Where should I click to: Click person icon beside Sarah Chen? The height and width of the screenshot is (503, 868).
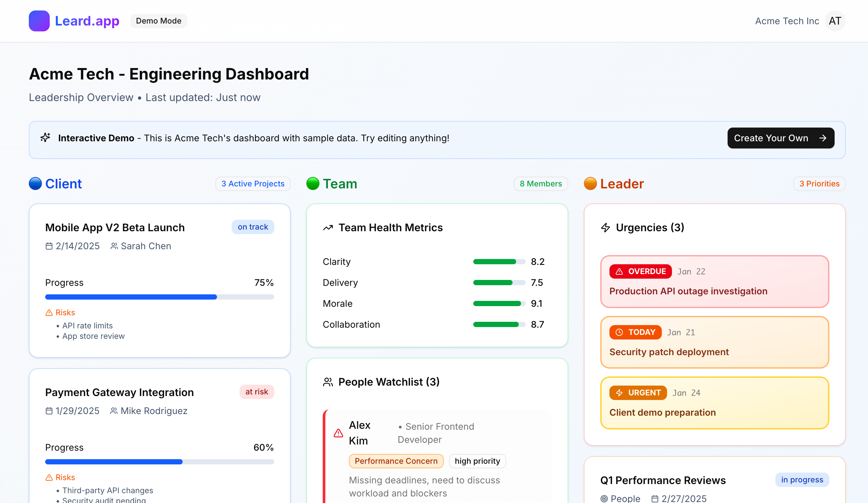tap(114, 246)
